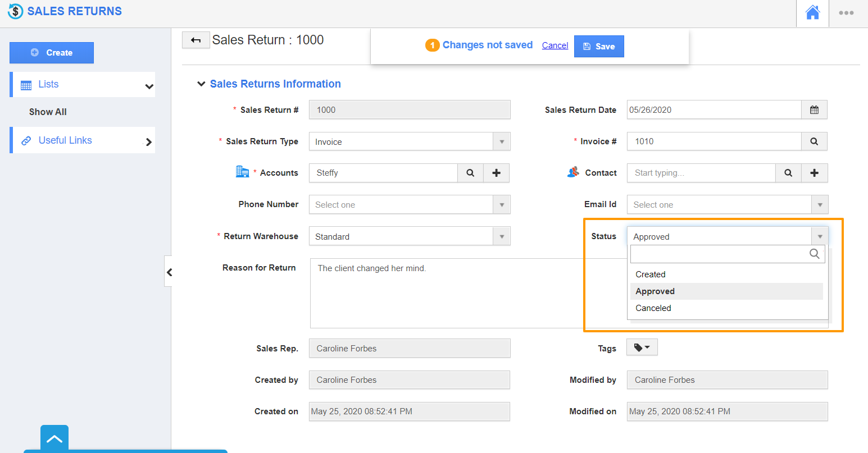Open the ellipsis options menu
The width and height of the screenshot is (868, 453).
coord(846,12)
